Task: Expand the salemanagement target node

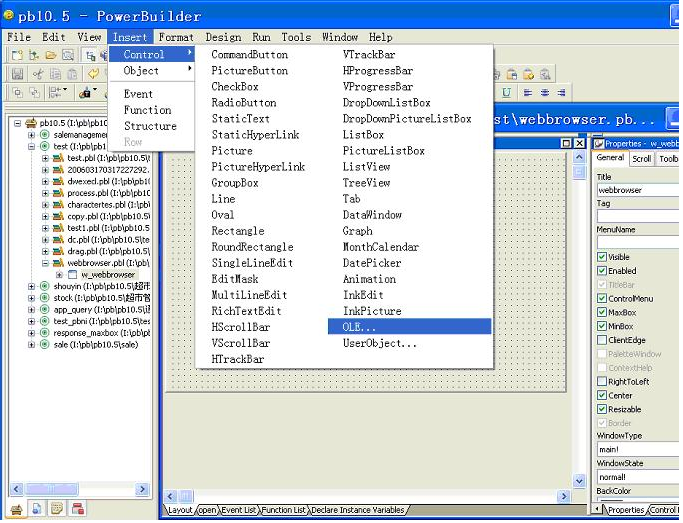Action: 31,135
